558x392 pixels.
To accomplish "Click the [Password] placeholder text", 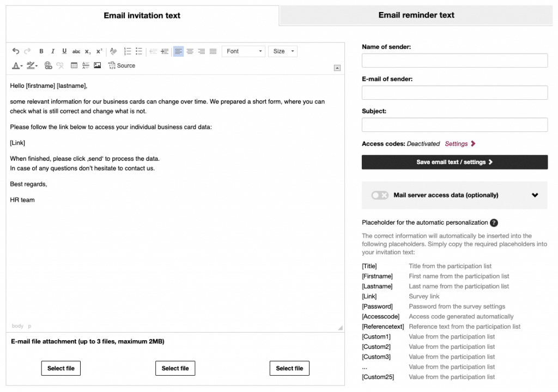I will (377, 306).
